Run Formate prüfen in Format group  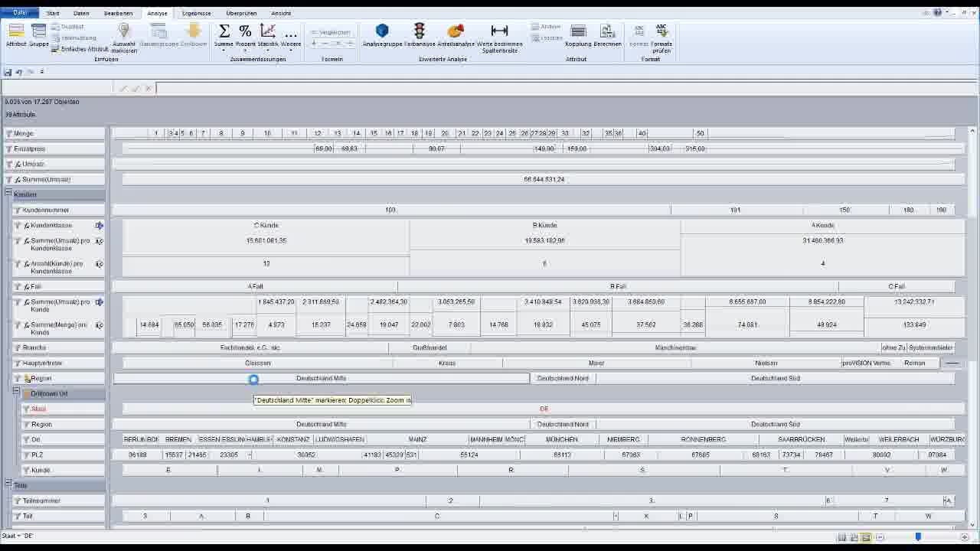pyautogui.click(x=661, y=38)
